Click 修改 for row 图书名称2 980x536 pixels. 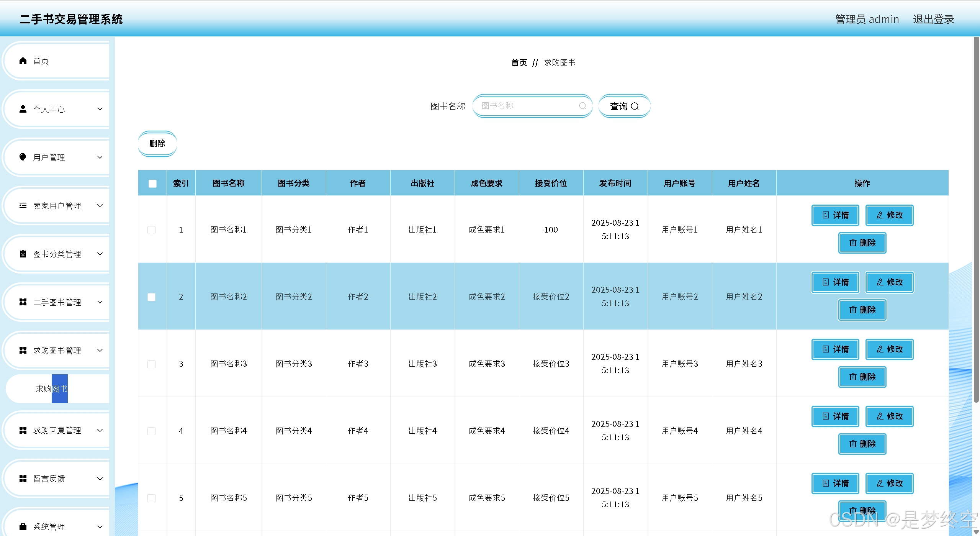pos(889,282)
